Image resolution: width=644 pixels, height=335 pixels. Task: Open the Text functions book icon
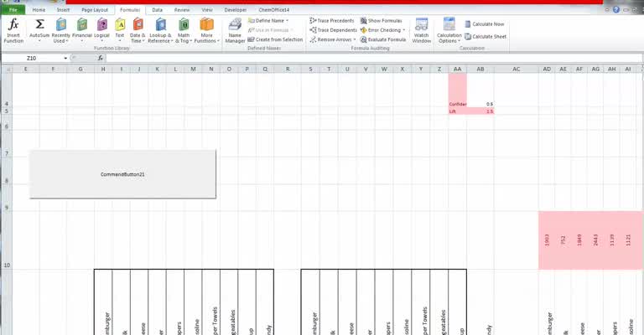(120, 24)
